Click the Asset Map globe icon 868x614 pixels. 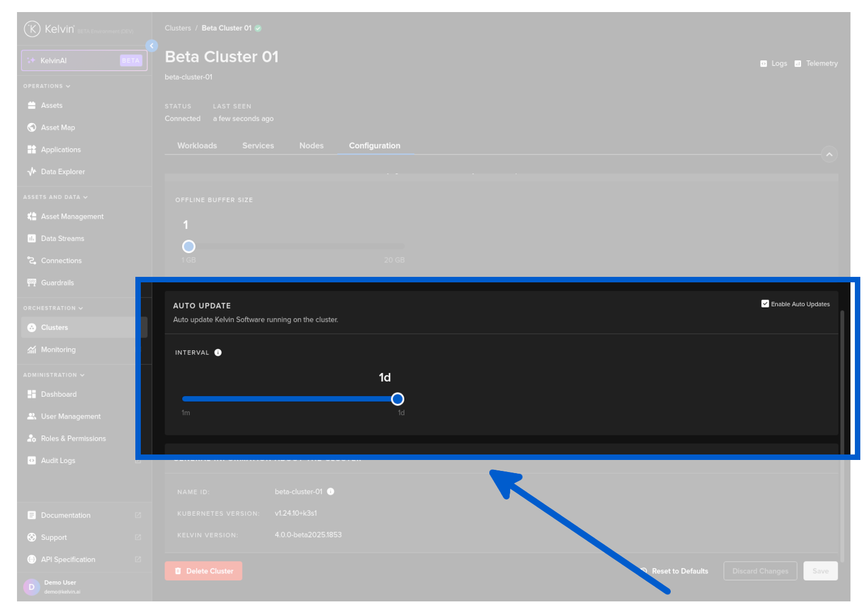(32, 128)
